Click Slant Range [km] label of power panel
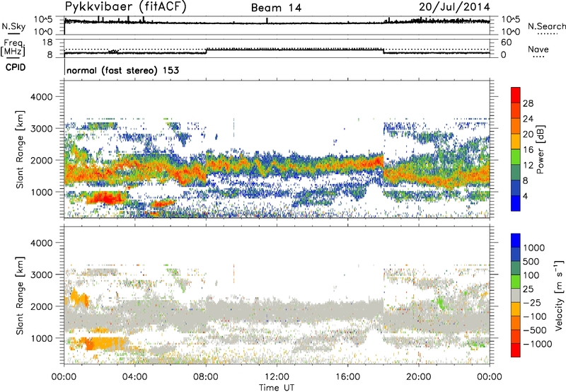The image size is (566, 392). [x=20, y=149]
